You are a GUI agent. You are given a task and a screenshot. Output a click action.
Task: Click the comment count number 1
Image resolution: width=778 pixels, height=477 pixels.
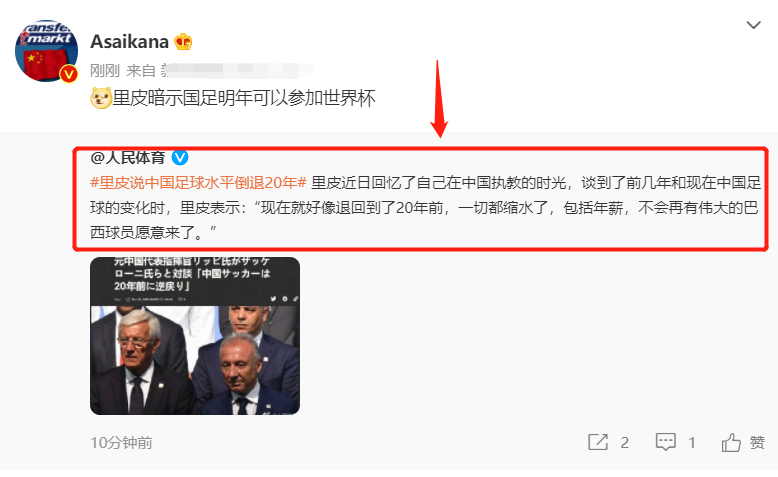pyautogui.click(x=692, y=442)
